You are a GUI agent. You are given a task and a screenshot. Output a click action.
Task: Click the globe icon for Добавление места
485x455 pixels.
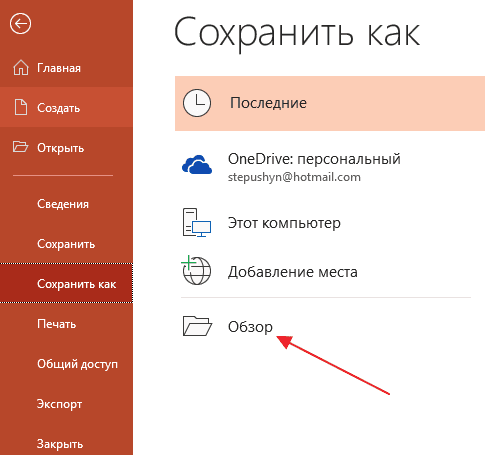196,270
